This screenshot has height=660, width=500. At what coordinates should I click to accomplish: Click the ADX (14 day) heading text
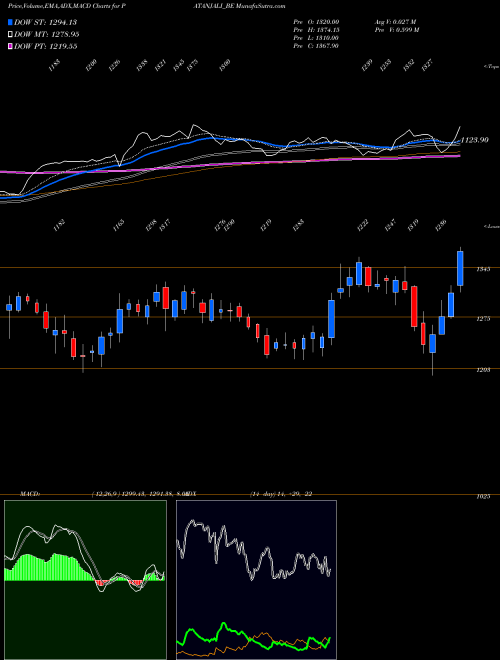tap(249, 494)
